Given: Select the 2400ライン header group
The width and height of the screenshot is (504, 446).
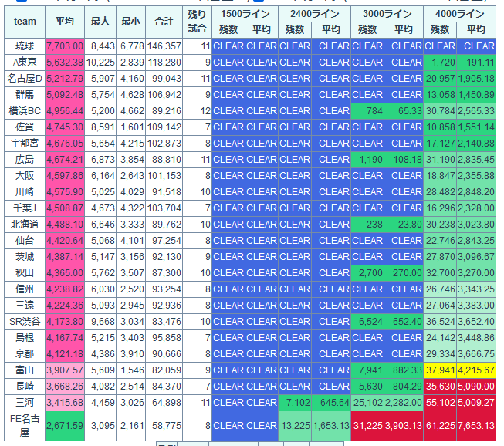Looking at the screenshot, I should click(313, 14).
